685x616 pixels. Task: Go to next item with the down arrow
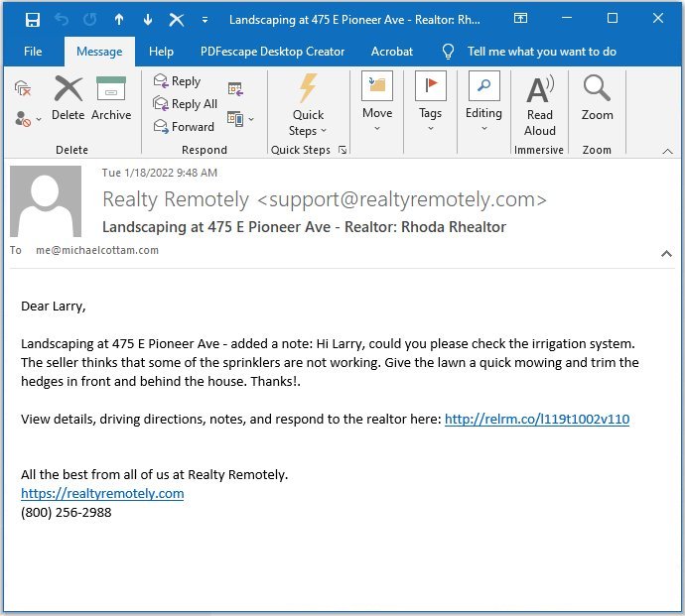[148, 19]
